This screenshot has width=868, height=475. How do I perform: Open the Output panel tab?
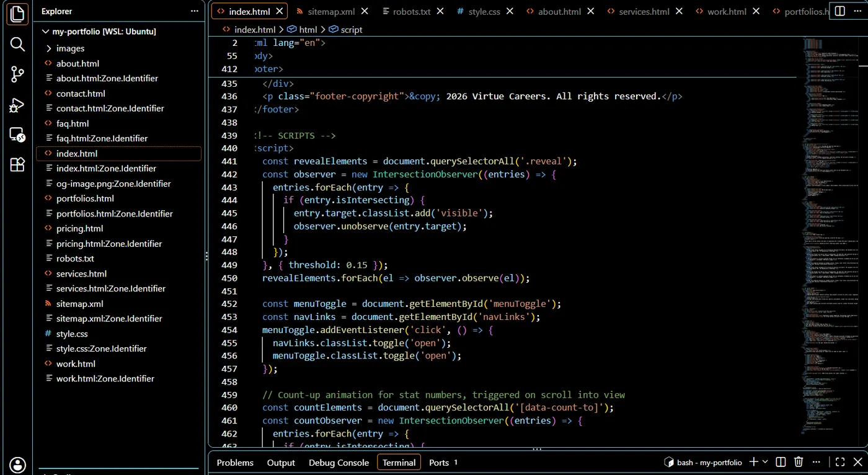281,463
